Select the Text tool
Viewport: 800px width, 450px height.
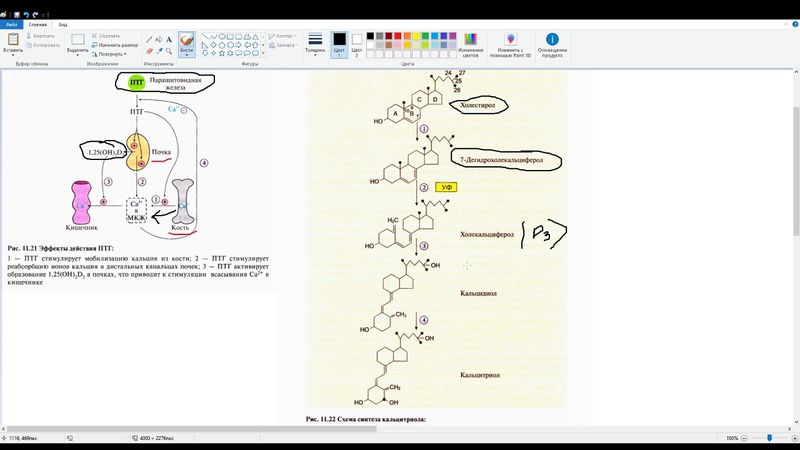(x=169, y=39)
